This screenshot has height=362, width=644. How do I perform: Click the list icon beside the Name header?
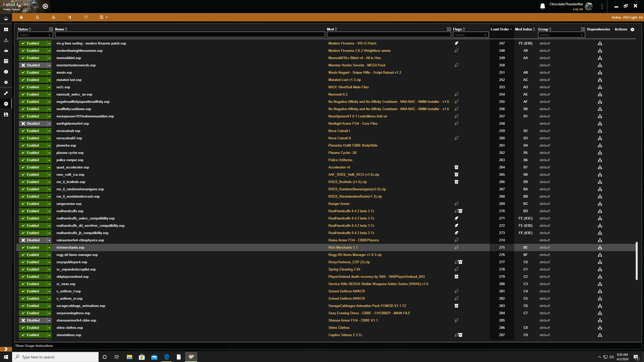point(51,29)
